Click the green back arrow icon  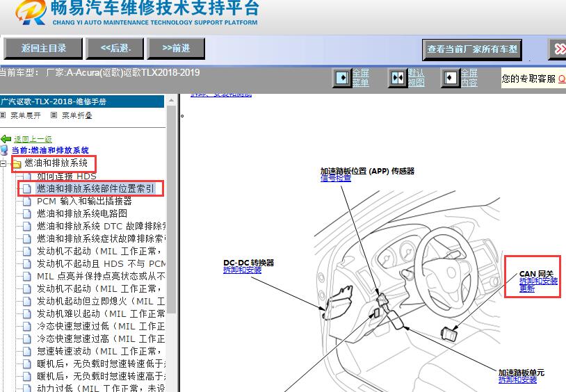(6, 139)
